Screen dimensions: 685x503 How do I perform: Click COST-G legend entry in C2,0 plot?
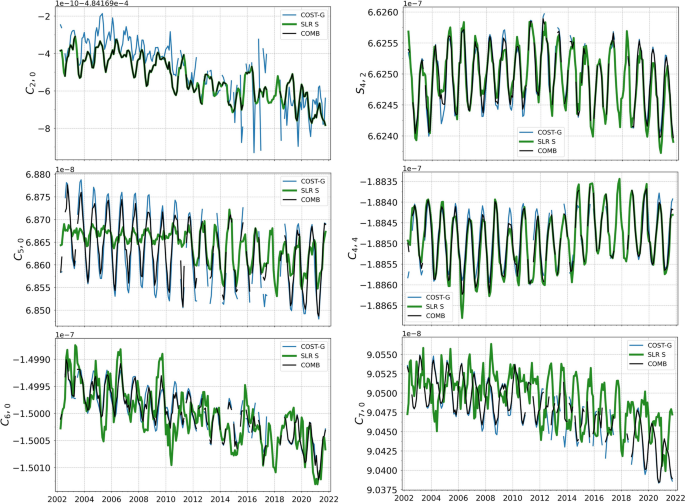pos(303,15)
